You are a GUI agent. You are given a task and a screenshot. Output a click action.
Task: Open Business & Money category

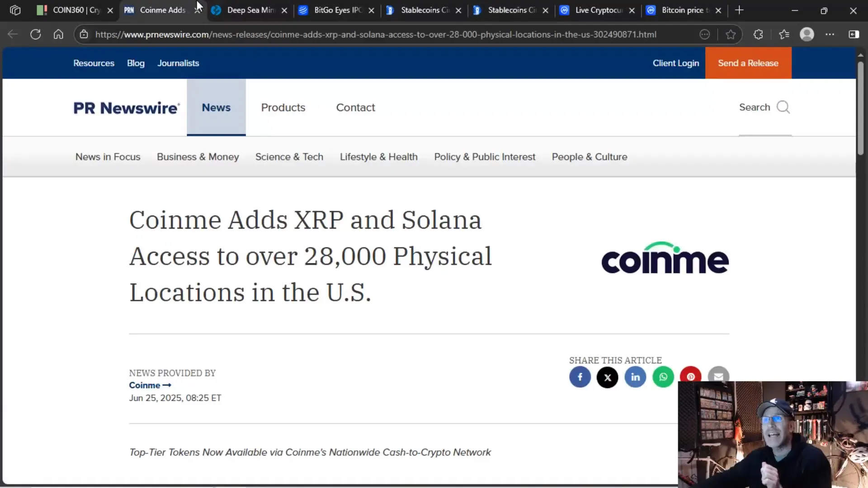[198, 157]
